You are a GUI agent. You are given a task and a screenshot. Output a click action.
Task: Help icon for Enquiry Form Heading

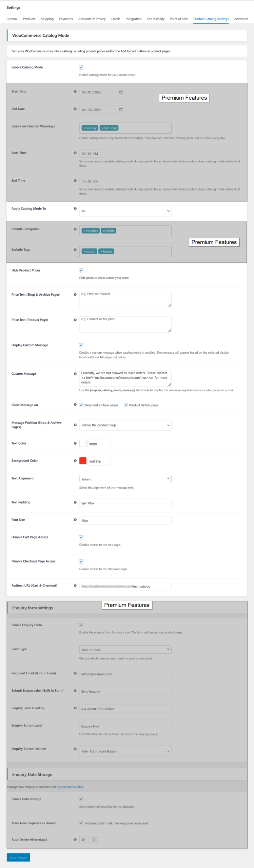click(x=75, y=708)
